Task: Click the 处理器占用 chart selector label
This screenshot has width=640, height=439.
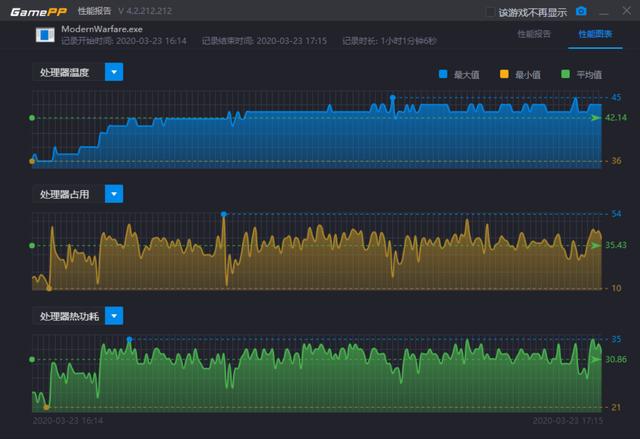Action: pos(64,194)
